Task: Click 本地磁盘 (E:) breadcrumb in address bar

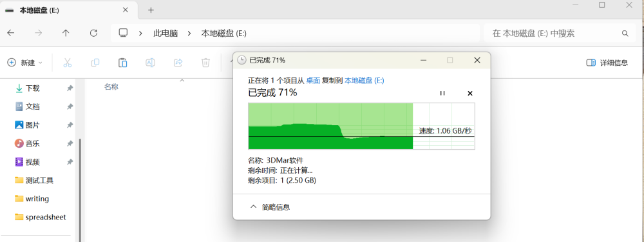Action: [x=223, y=34]
